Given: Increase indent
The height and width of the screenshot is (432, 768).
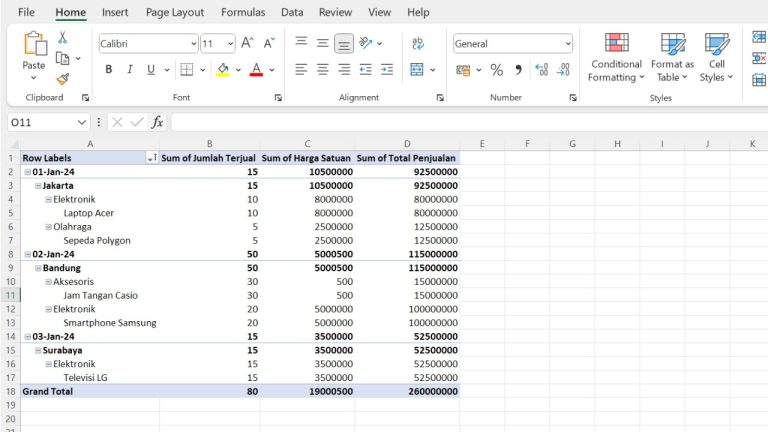Looking at the screenshot, I should (x=387, y=70).
